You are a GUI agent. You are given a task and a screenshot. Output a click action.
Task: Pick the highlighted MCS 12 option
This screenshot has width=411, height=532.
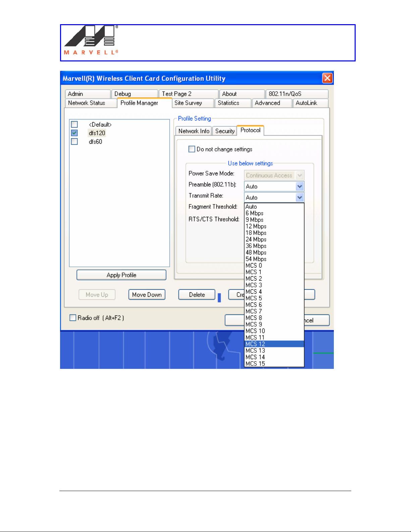tap(255, 344)
